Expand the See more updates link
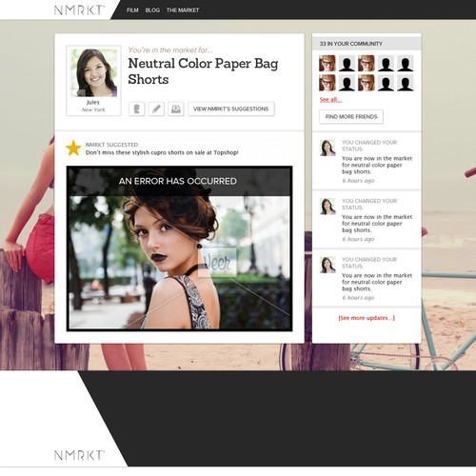 (x=367, y=318)
